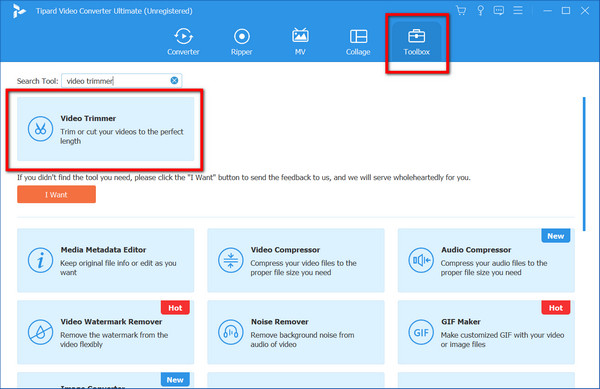Viewport: 600px width, 389px height.
Task: Click the Hot badge on Video Watermark Remover
Action: pyautogui.click(x=175, y=308)
